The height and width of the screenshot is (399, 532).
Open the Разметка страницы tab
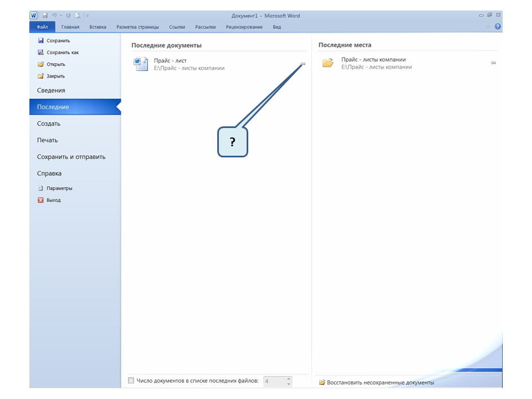pos(137,27)
